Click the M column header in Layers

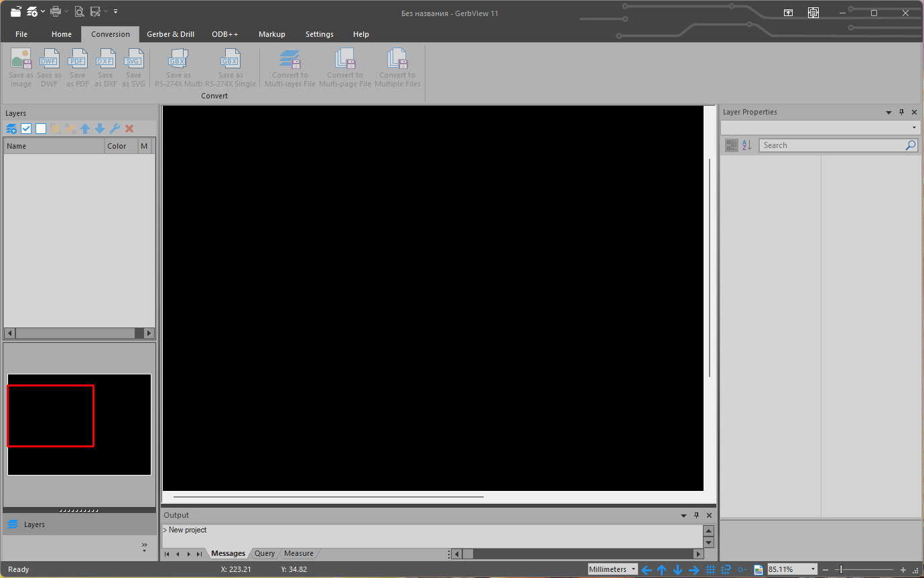(x=146, y=146)
